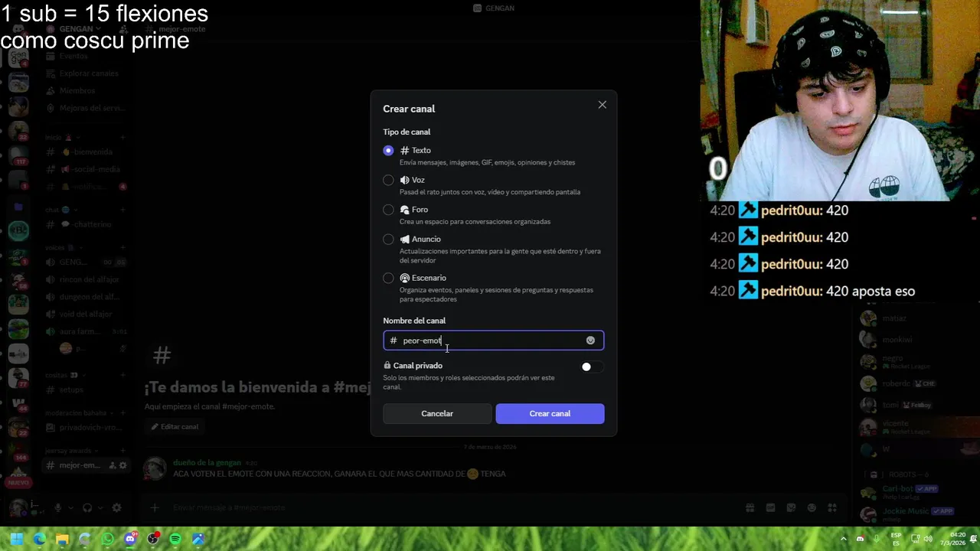Open emoji picker in channel name field
Viewport: 980px width, 551px height.
[590, 341]
